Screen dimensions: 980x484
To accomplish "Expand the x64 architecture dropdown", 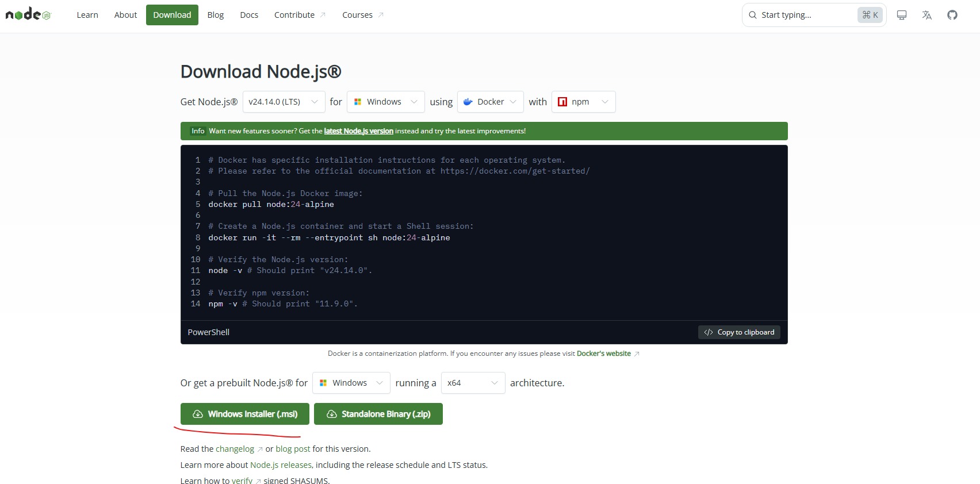I will 473,383.
